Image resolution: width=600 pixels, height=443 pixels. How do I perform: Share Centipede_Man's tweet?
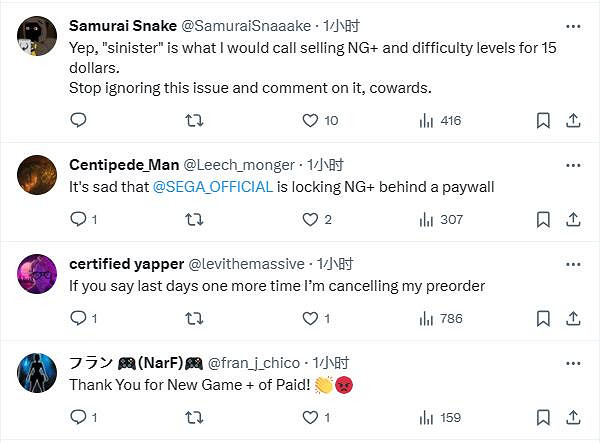point(573,220)
